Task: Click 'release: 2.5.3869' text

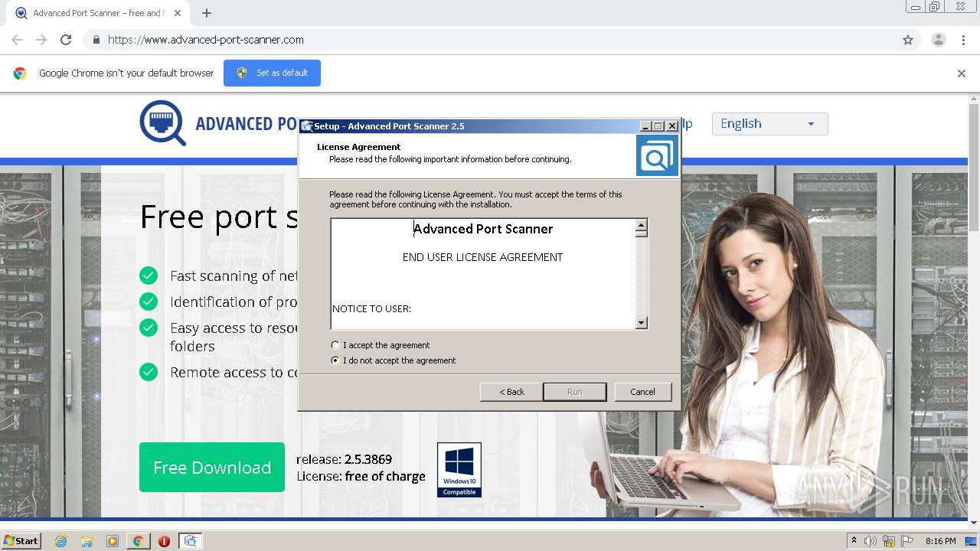Action: 344,459
